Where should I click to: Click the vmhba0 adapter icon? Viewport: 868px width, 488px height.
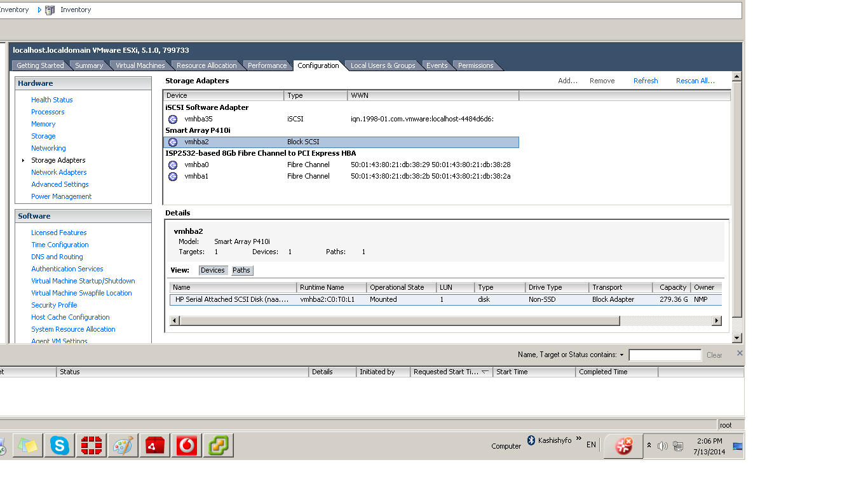tap(173, 165)
